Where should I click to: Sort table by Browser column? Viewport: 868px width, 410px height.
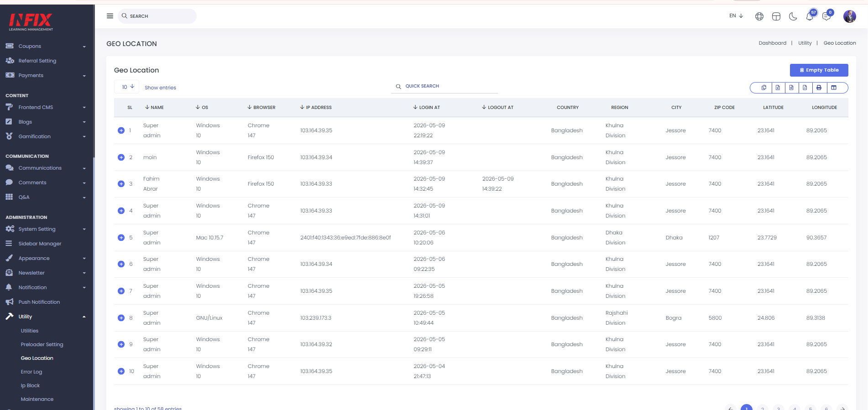click(x=261, y=108)
